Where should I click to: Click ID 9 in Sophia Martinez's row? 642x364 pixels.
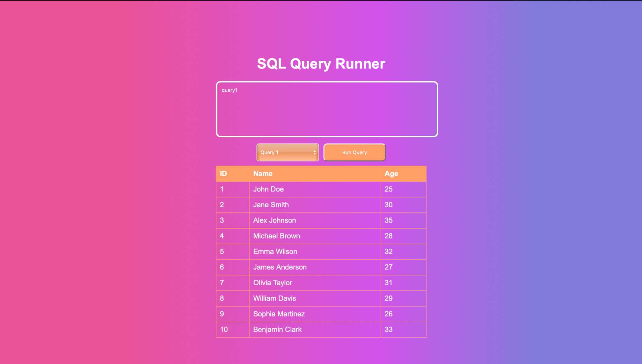click(x=233, y=314)
